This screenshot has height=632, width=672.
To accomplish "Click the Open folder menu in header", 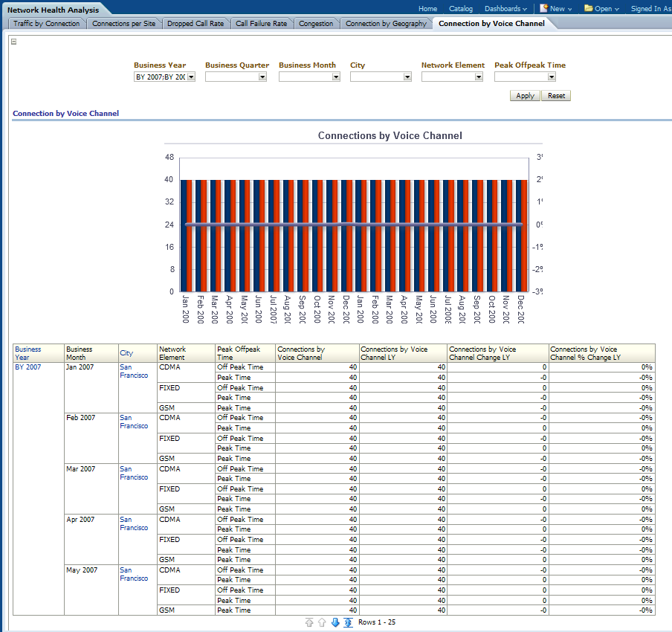I will pos(601,9).
